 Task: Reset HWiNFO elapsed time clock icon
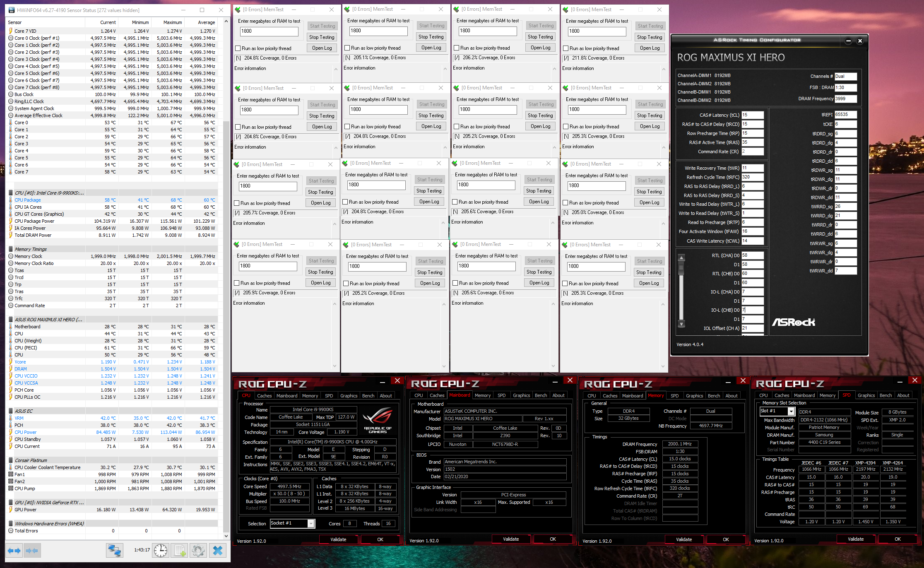(x=161, y=551)
